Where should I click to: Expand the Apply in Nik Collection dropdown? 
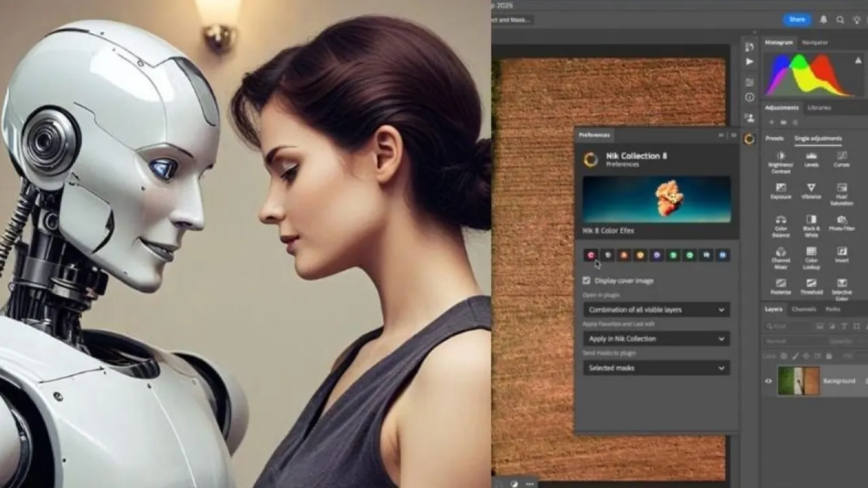coord(656,339)
